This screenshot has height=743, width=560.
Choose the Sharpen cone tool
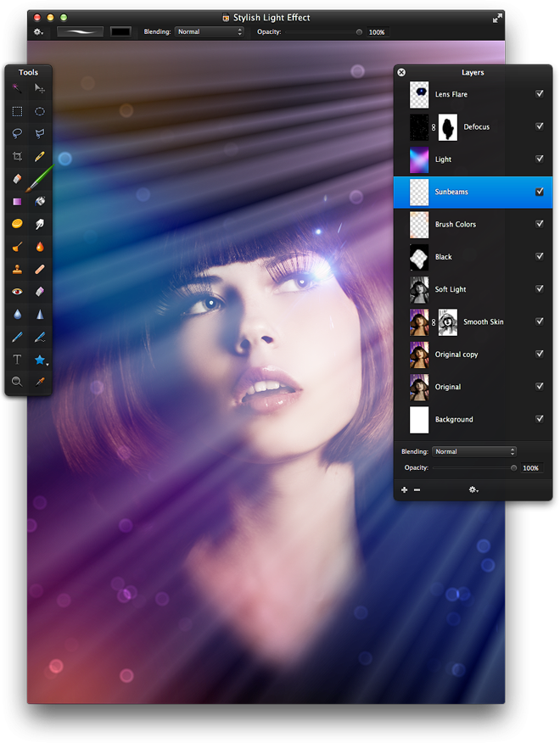[40, 314]
